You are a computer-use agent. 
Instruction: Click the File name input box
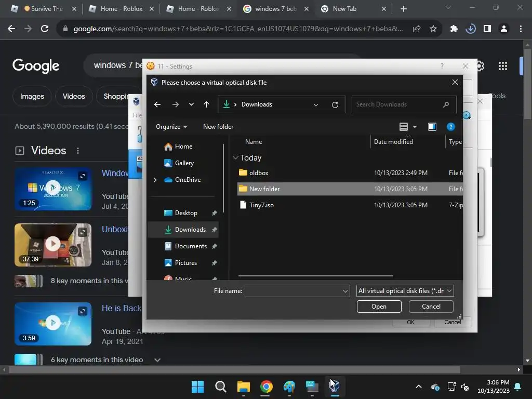[x=293, y=291]
